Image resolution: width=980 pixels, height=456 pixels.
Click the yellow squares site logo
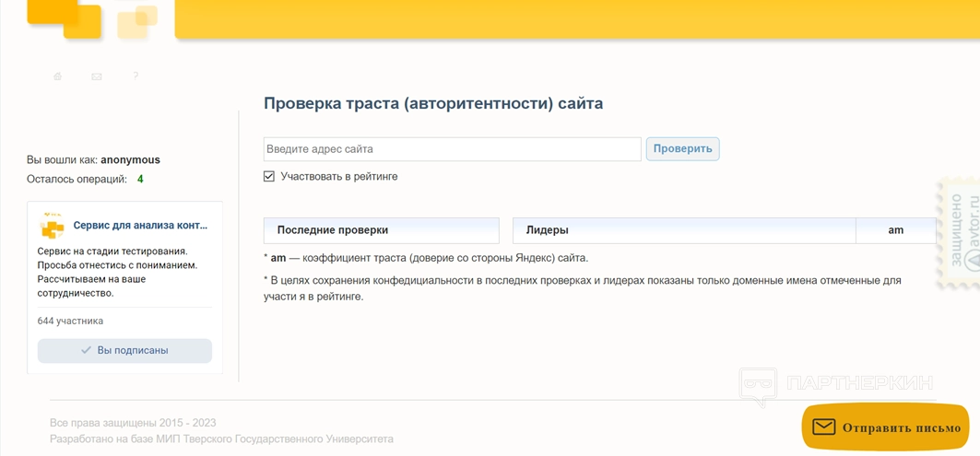pos(92,18)
